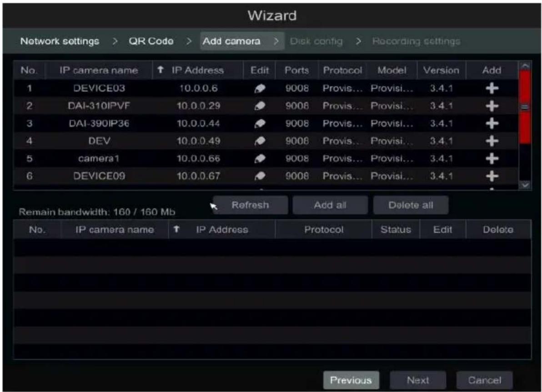Sort upper list by IP Address arrow
542x392 pixels.
tap(161, 70)
